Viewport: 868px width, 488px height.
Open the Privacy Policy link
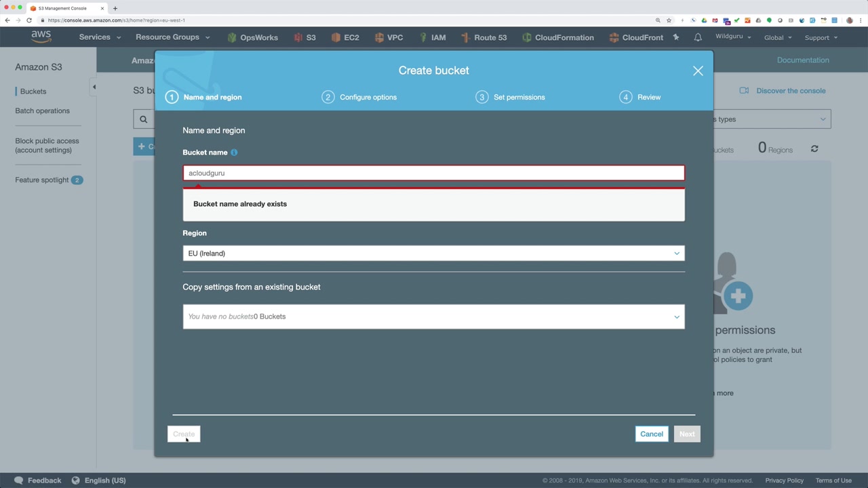tap(785, 481)
